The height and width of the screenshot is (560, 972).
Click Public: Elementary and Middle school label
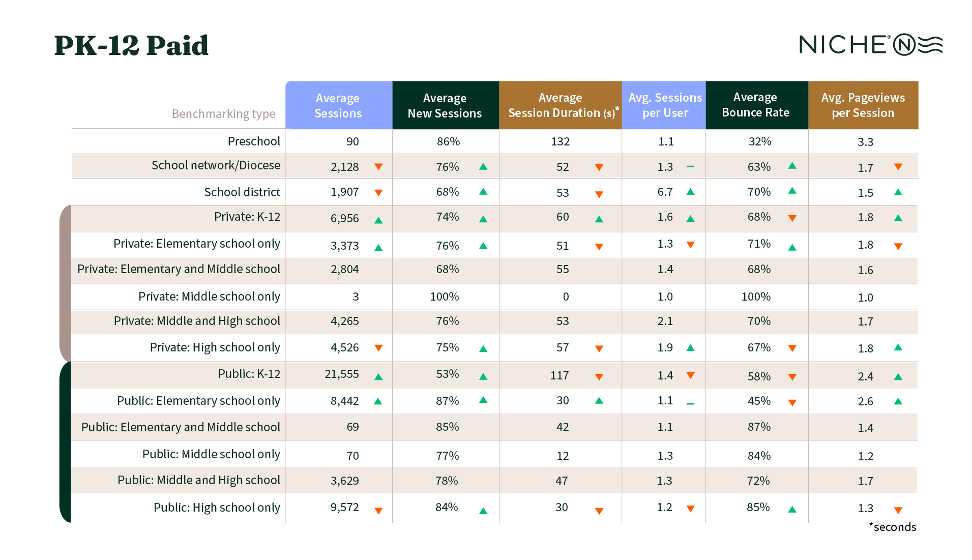pyautogui.click(x=181, y=427)
